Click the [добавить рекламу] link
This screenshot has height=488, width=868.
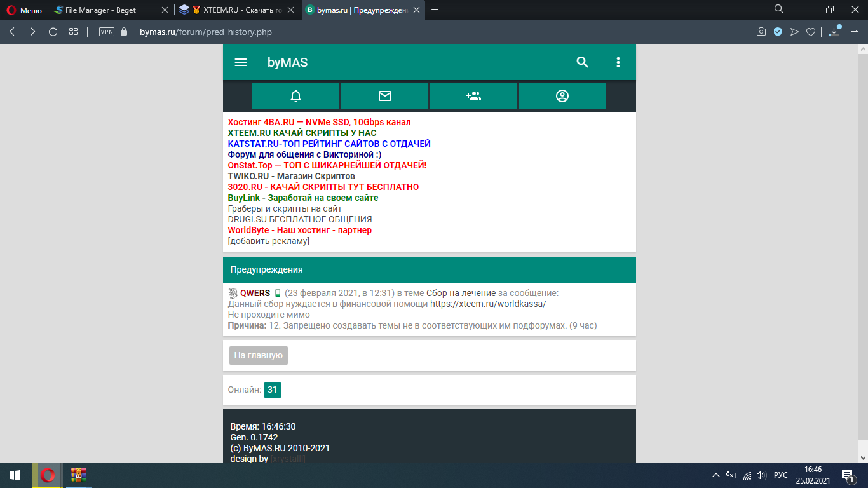click(x=268, y=241)
